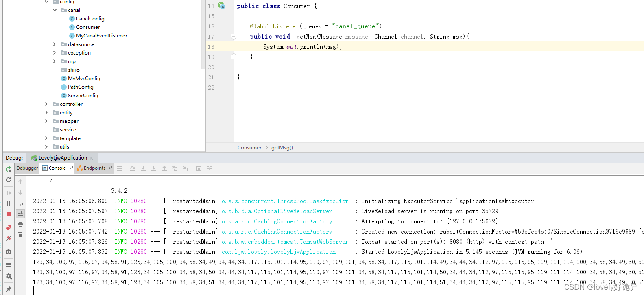Screen dimensions: 644x295
Task: Close the LovelyLjwApplication debug tab
Action: point(92,158)
